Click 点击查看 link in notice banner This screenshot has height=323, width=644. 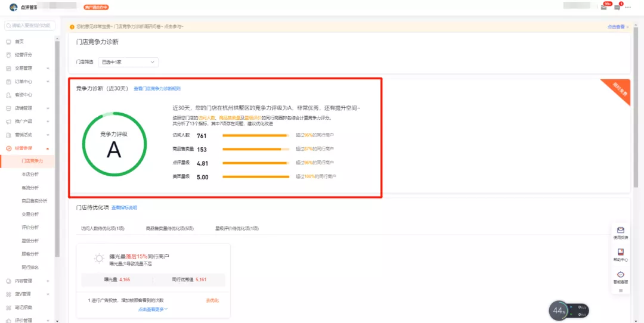[616, 27]
